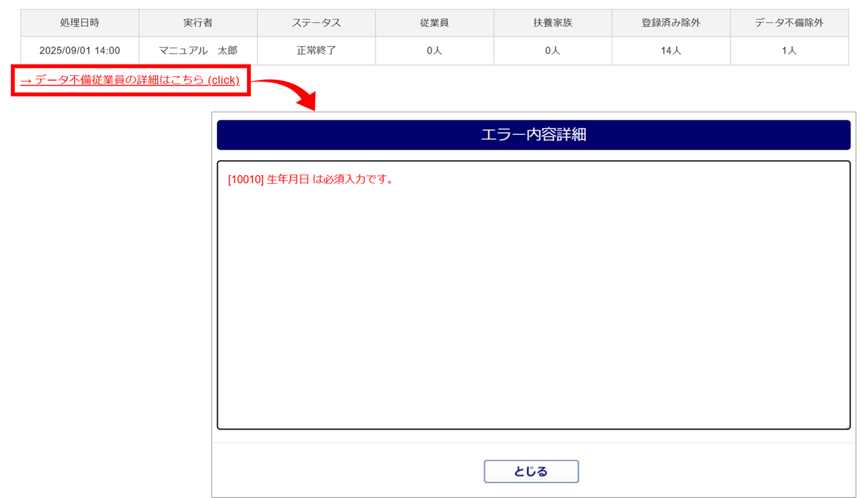Click the とじる button
This screenshot has height=498, width=868.
coord(531,472)
